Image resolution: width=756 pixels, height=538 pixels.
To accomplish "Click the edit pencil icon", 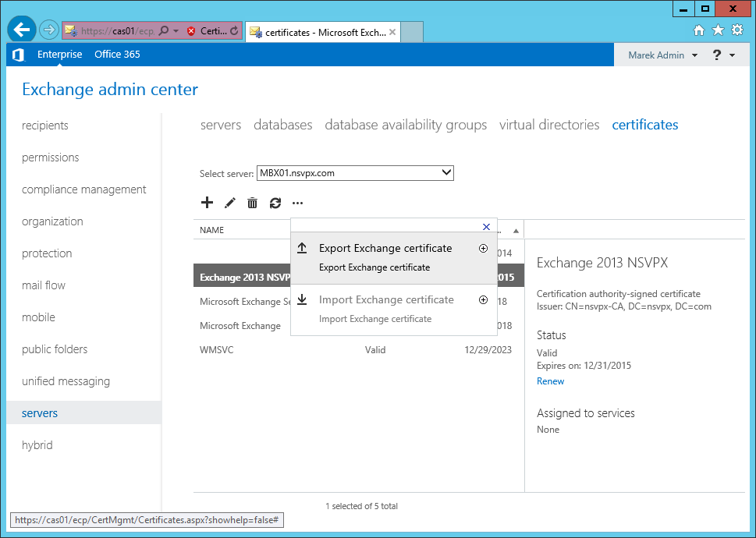I will click(229, 203).
